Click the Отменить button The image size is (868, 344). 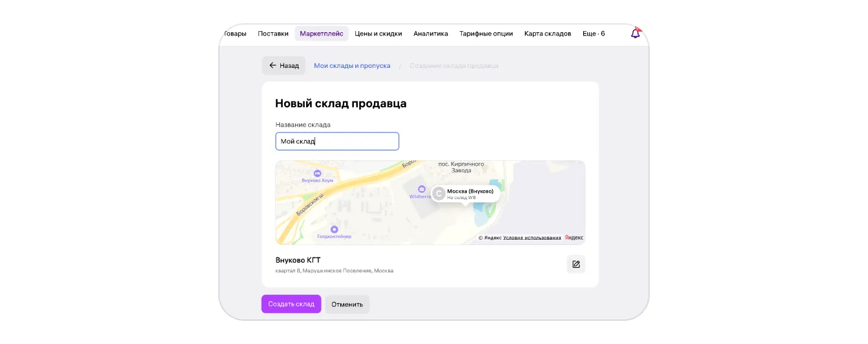[x=347, y=304]
